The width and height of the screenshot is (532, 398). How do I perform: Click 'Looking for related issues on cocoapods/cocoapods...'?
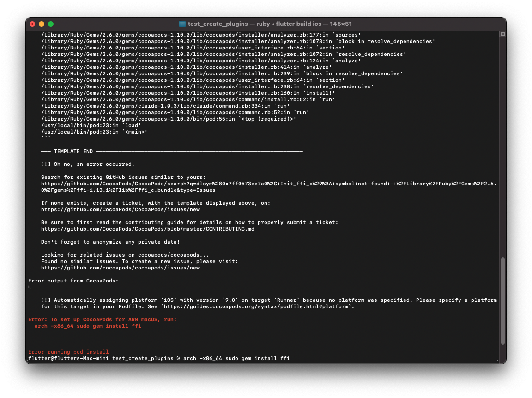(x=125, y=255)
